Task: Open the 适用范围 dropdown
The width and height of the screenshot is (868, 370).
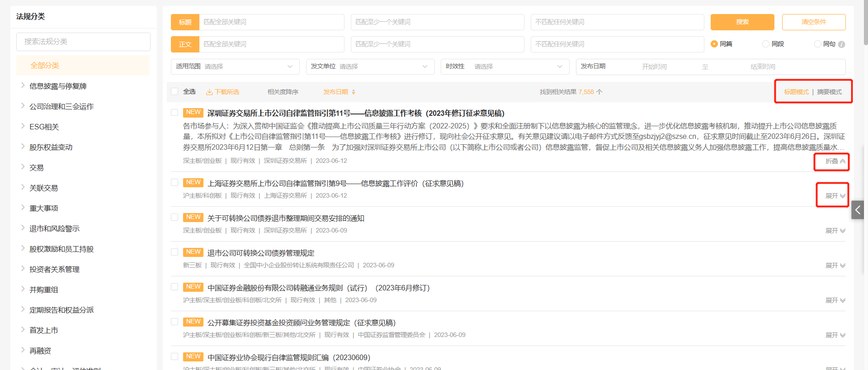Action: 235,66
